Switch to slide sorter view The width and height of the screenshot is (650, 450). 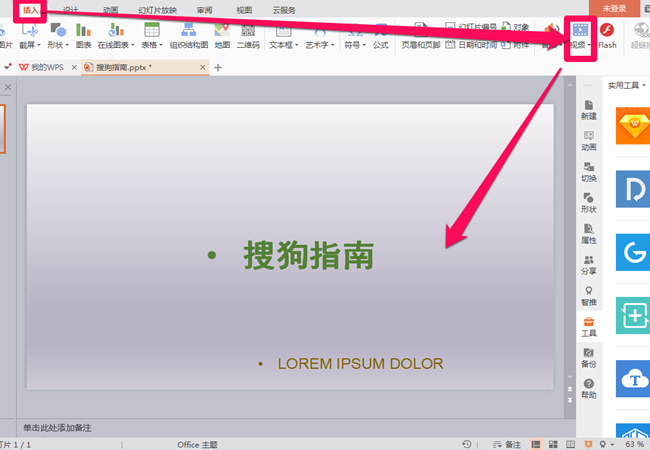553,444
